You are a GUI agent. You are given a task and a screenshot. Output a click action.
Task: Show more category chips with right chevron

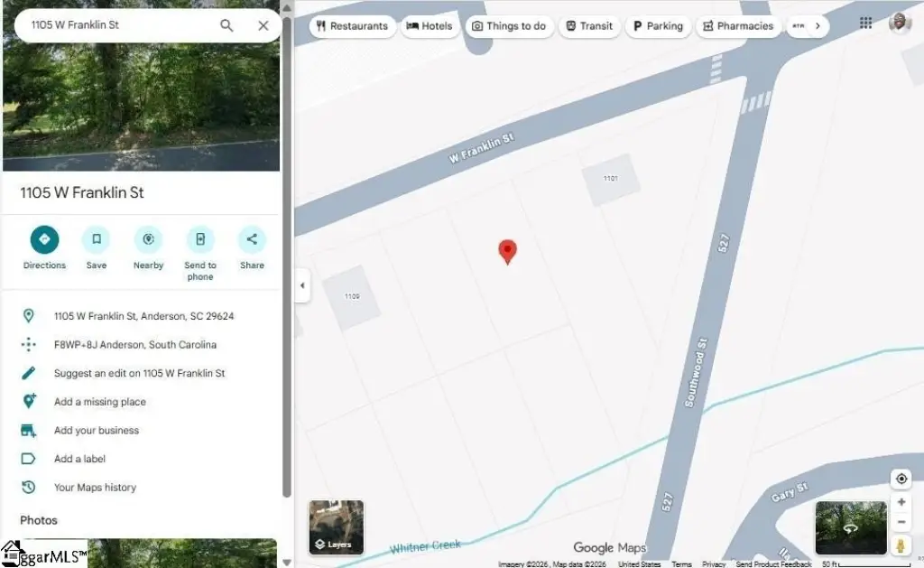818,26
